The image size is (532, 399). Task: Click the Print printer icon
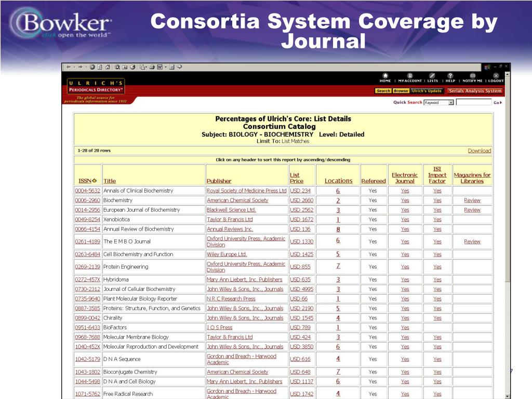point(152,67)
